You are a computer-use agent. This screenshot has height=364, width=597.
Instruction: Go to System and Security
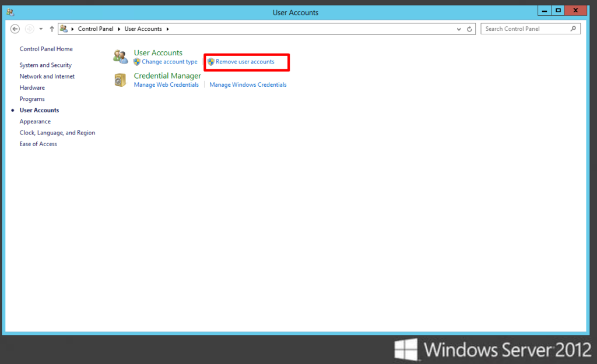[45, 65]
